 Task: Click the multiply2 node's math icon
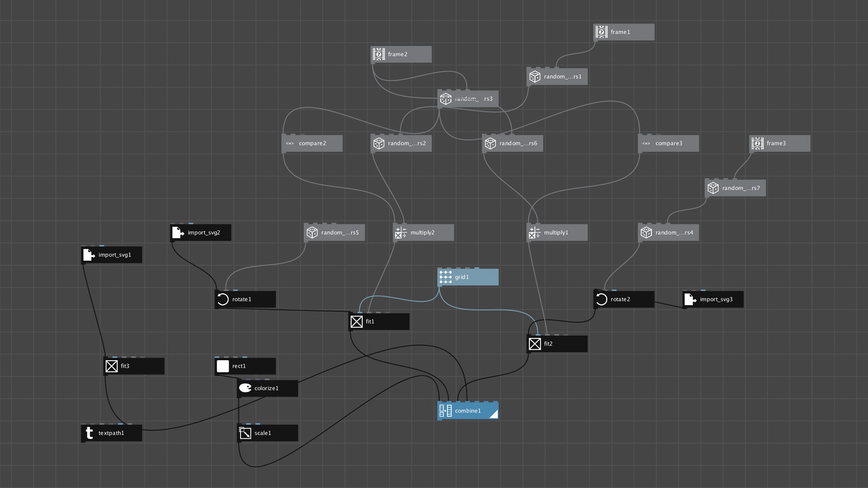click(401, 233)
